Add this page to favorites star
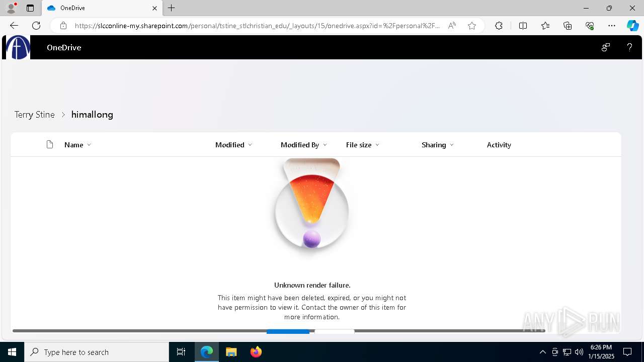This screenshot has width=644, height=362. coord(472,26)
